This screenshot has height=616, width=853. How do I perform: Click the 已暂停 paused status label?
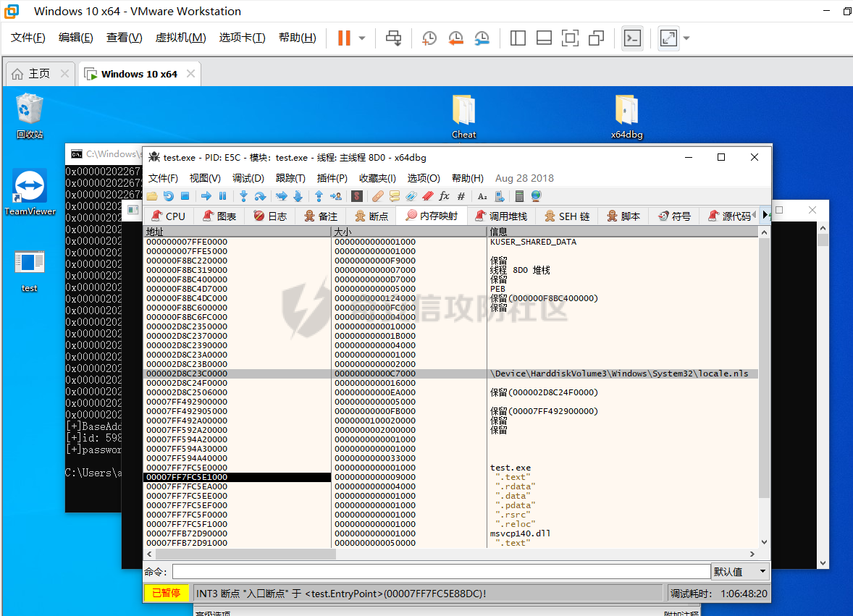[x=166, y=593]
